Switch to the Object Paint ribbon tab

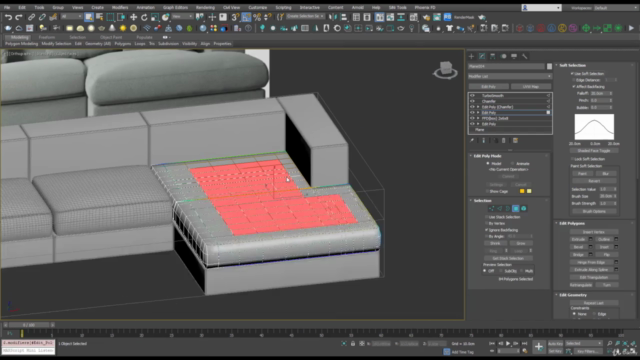point(111,37)
